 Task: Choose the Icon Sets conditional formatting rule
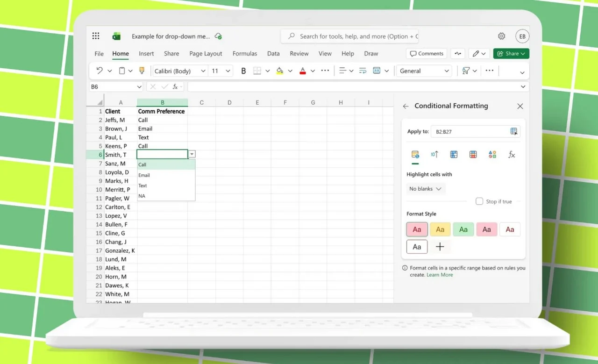point(492,154)
